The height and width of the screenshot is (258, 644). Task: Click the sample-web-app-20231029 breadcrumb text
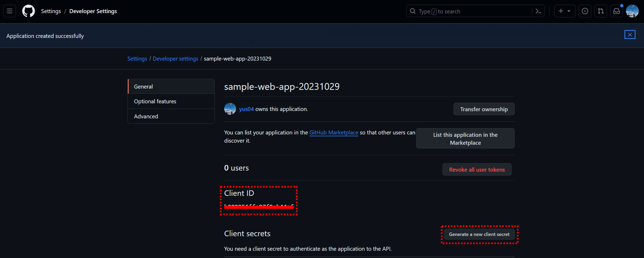pos(237,59)
